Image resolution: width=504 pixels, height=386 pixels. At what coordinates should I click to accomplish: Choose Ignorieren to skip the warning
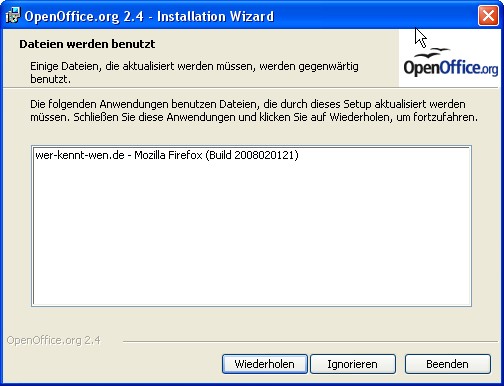pyautogui.click(x=353, y=364)
